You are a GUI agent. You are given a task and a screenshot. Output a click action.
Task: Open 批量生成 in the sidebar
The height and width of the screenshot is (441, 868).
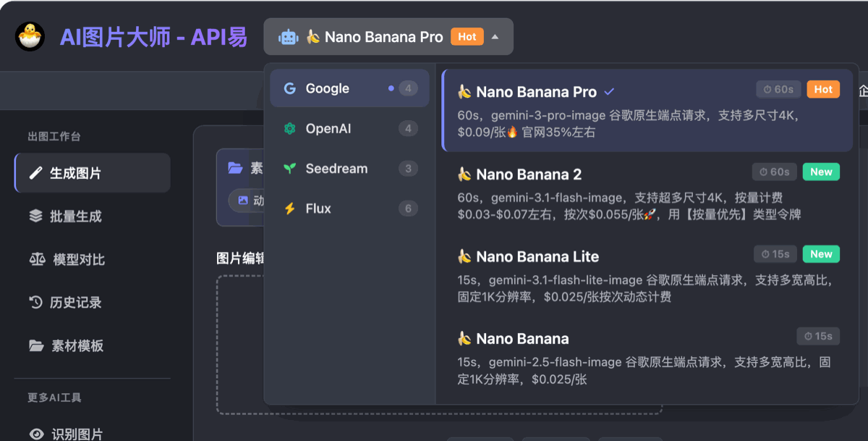click(x=93, y=216)
